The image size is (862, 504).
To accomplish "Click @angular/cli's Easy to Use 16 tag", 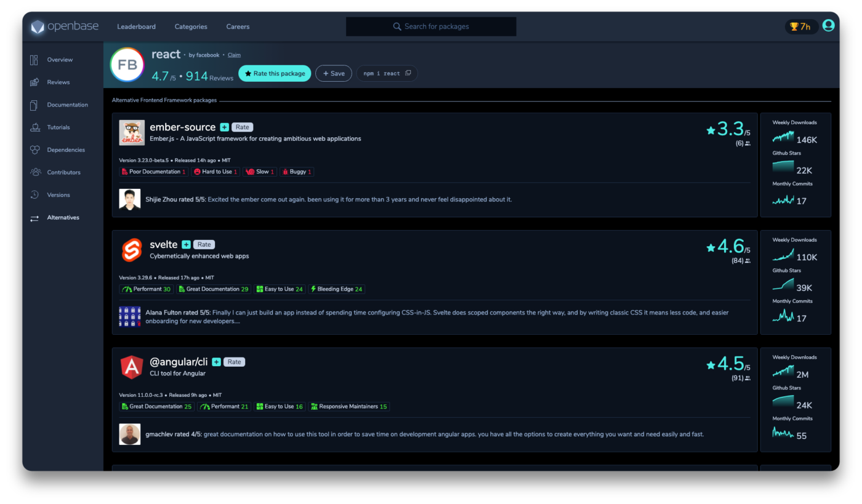I will pos(280,407).
